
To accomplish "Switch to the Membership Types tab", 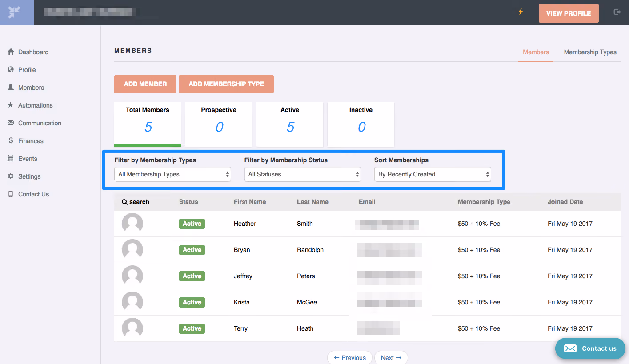I will click(x=590, y=52).
